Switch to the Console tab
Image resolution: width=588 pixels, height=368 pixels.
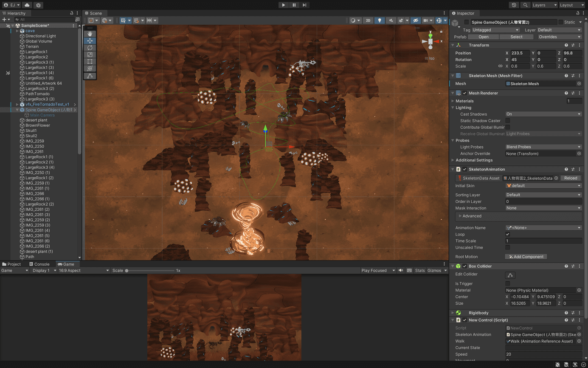coord(39,264)
